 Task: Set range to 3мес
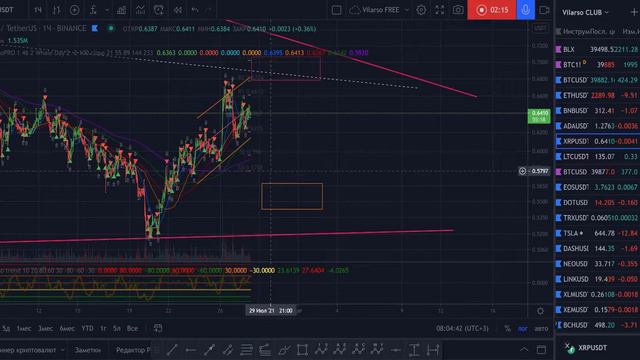pos(45,328)
